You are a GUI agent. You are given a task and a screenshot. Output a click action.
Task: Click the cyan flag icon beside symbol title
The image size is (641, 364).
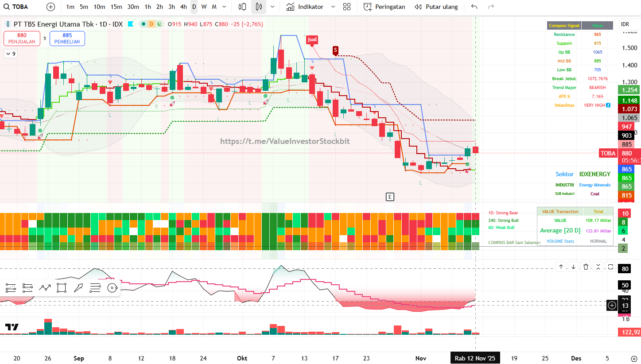[x=131, y=24]
